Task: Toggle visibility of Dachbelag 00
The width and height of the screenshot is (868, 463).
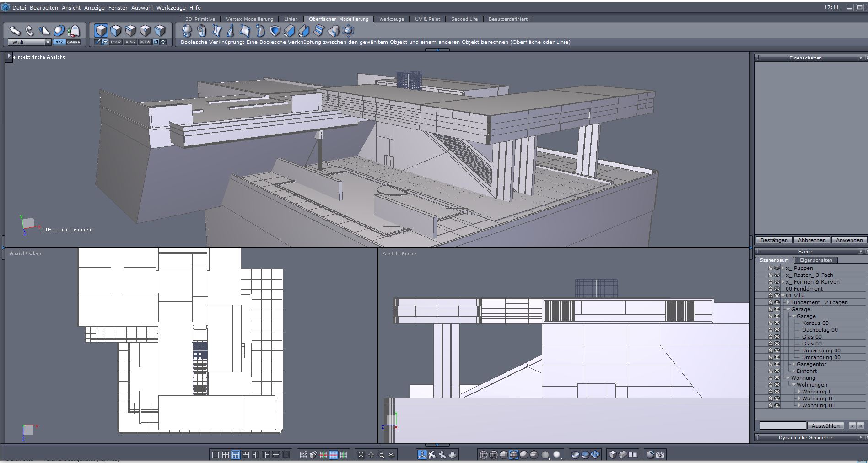Action: (776, 330)
